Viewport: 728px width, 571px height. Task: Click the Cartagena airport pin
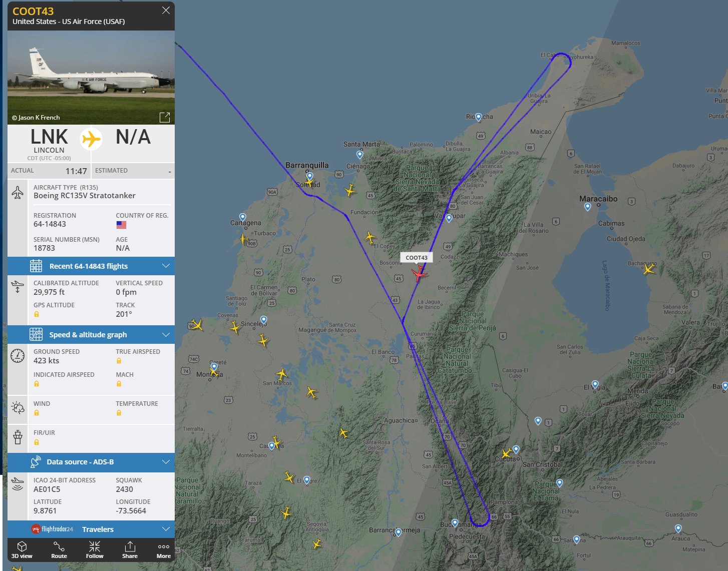pyautogui.click(x=243, y=218)
